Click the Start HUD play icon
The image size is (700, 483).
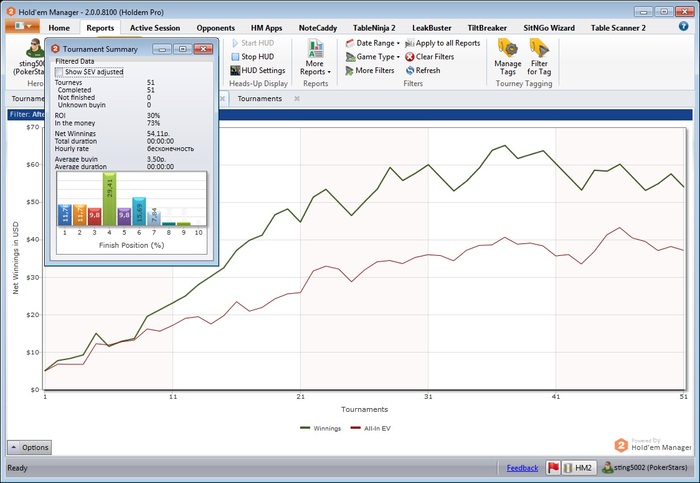235,43
